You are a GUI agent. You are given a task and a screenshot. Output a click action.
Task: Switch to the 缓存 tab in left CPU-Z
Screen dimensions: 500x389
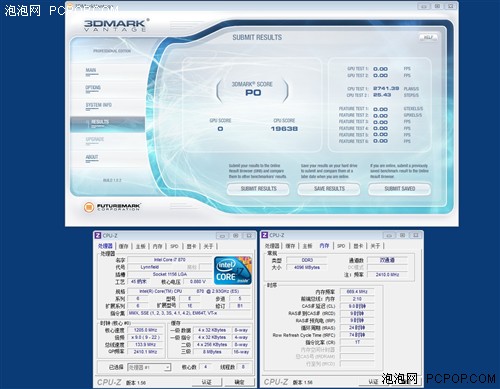tap(123, 246)
